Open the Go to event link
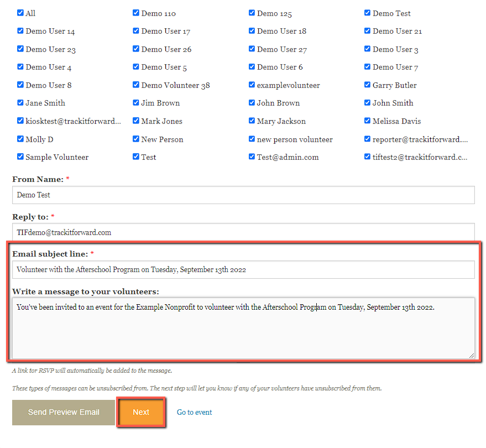 click(194, 413)
